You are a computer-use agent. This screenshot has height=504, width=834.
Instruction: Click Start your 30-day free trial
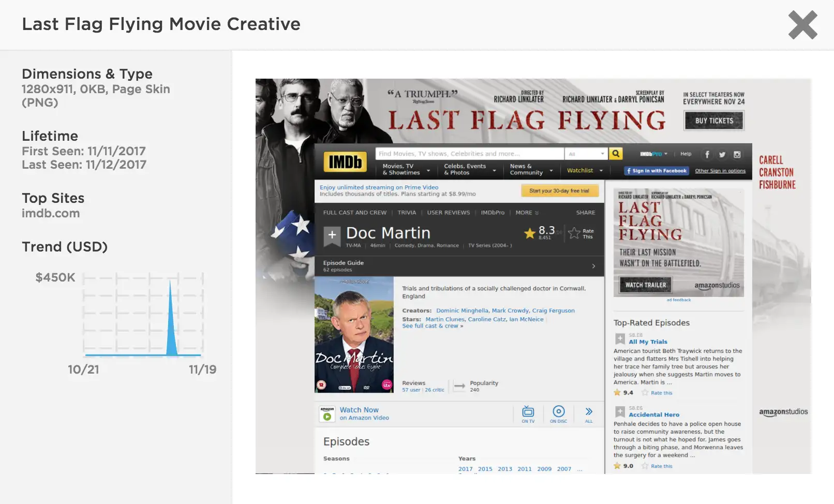tap(559, 190)
